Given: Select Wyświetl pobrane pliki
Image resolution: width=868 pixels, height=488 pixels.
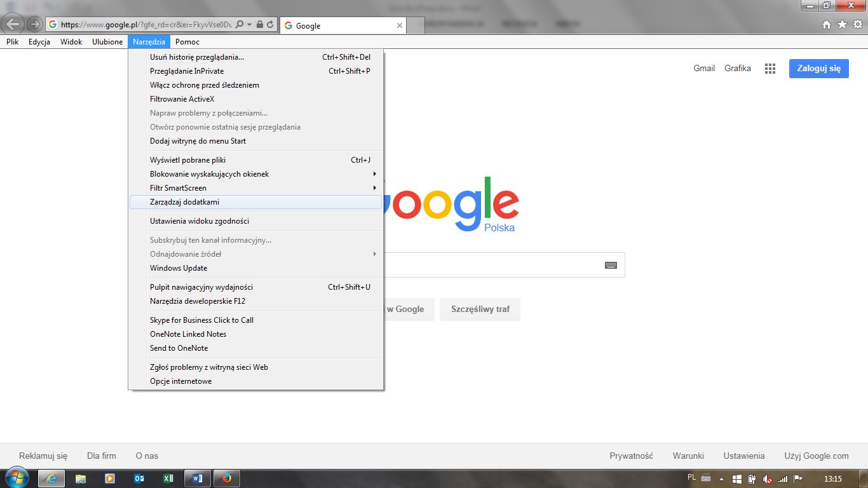Looking at the screenshot, I should pyautogui.click(x=255, y=160).
